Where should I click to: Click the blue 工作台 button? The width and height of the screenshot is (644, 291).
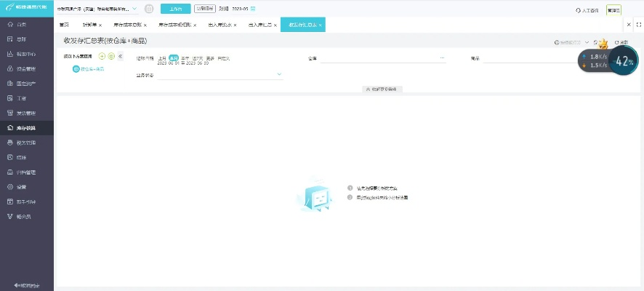[x=174, y=9]
